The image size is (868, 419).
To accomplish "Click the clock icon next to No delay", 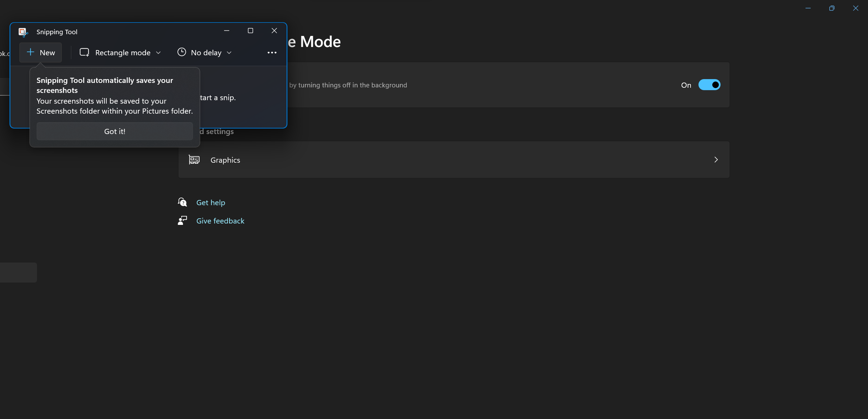I will [x=182, y=52].
